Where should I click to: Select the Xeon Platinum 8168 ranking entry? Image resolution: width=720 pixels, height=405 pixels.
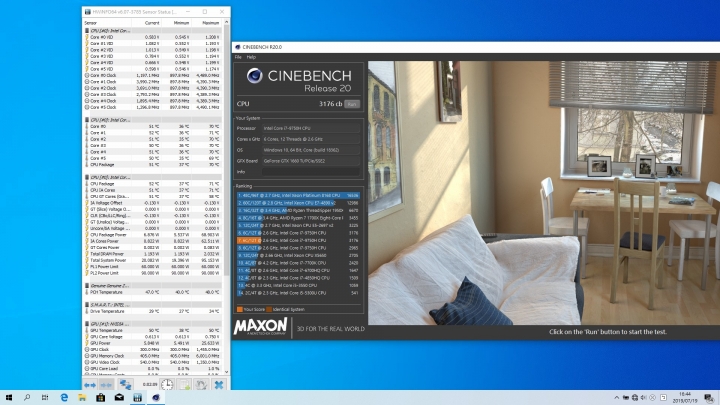pos(298,196)
